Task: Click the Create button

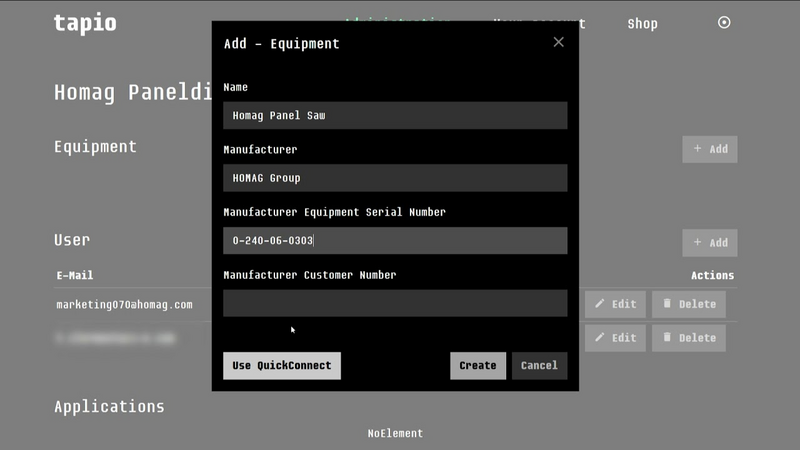Action: pos(477,366)
